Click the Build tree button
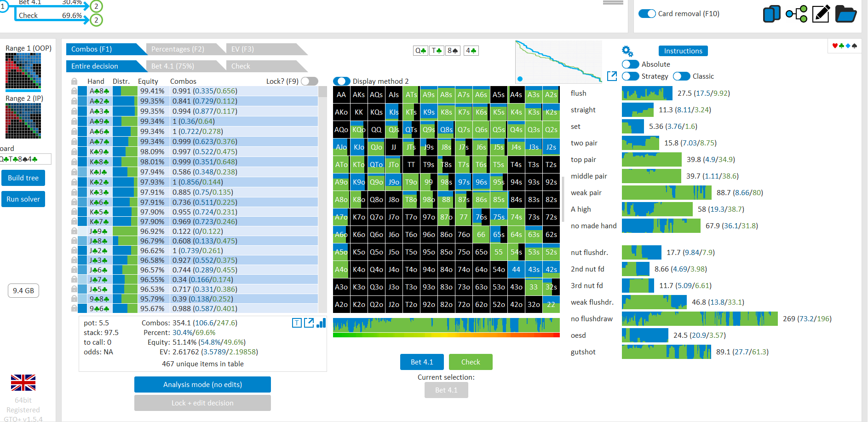This screenshot has width=868, height=422. tap(23, 178)
